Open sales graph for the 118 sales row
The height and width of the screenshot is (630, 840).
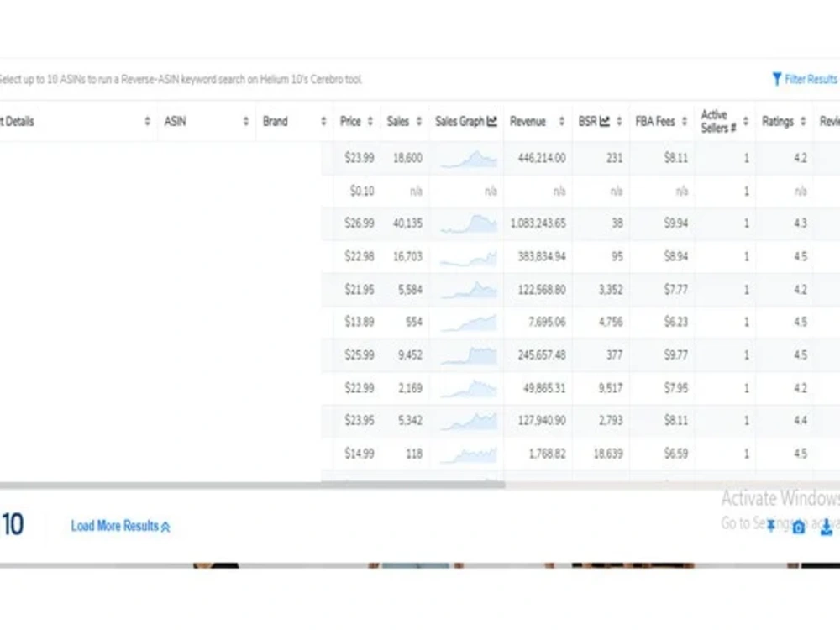[x=469, y=454]
